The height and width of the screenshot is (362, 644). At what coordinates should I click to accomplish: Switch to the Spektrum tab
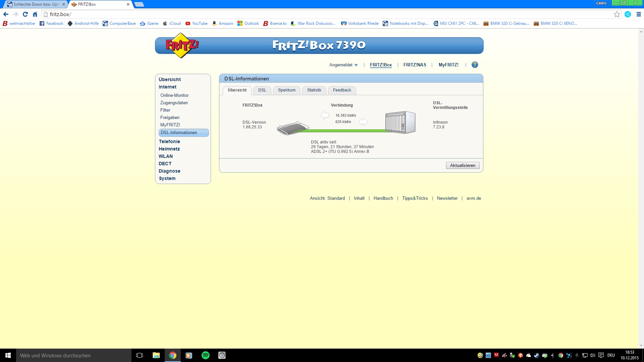(x=286, y=90)
